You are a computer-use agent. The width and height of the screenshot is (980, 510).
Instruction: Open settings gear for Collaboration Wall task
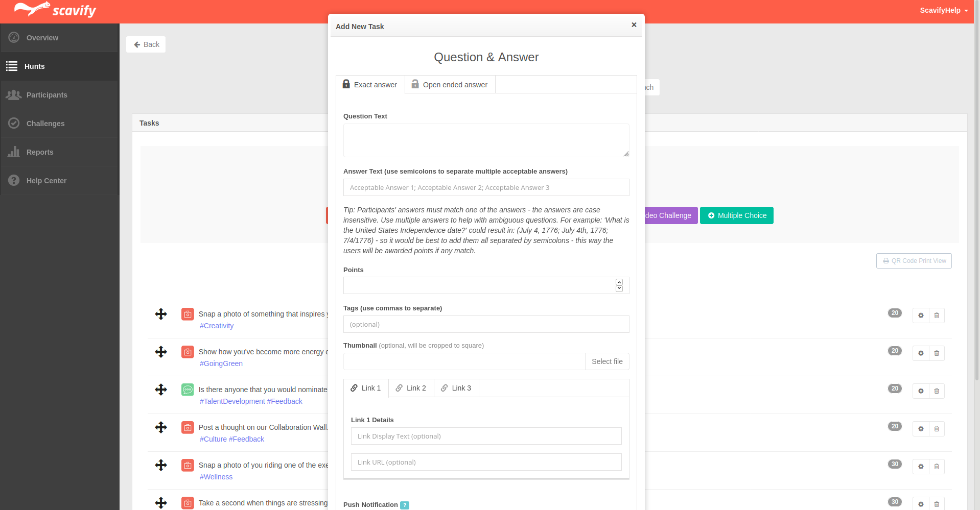click(x=921, y=429)
